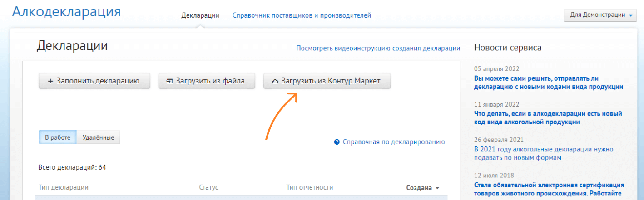Click the Всего деклараций: 64 text
The image size is (644, 200).
tap(72, 167)
